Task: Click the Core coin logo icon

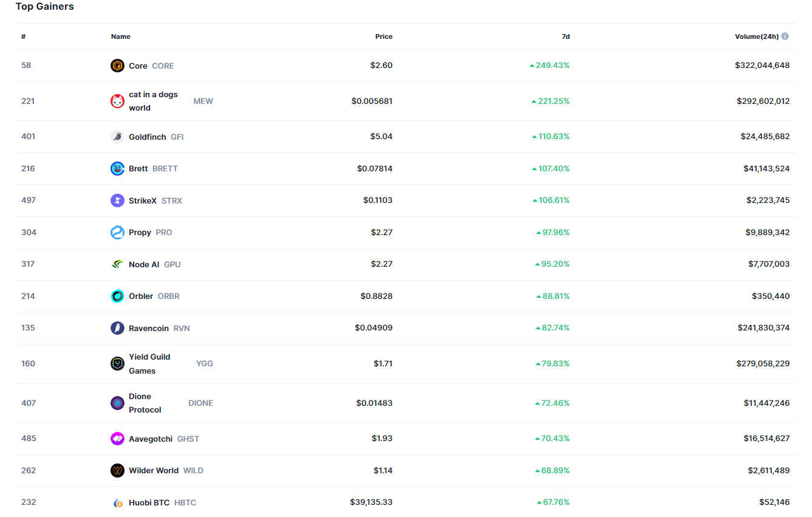Action: [x=117, y=66]
